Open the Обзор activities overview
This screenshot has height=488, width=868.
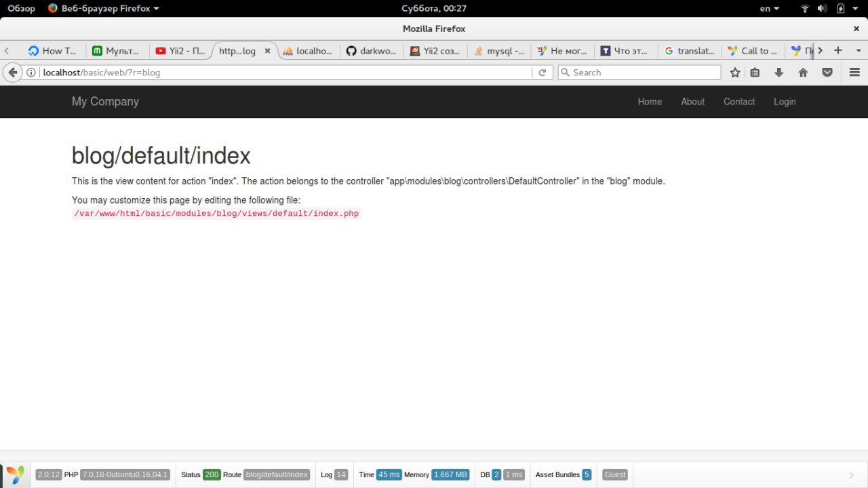(21, 8)
